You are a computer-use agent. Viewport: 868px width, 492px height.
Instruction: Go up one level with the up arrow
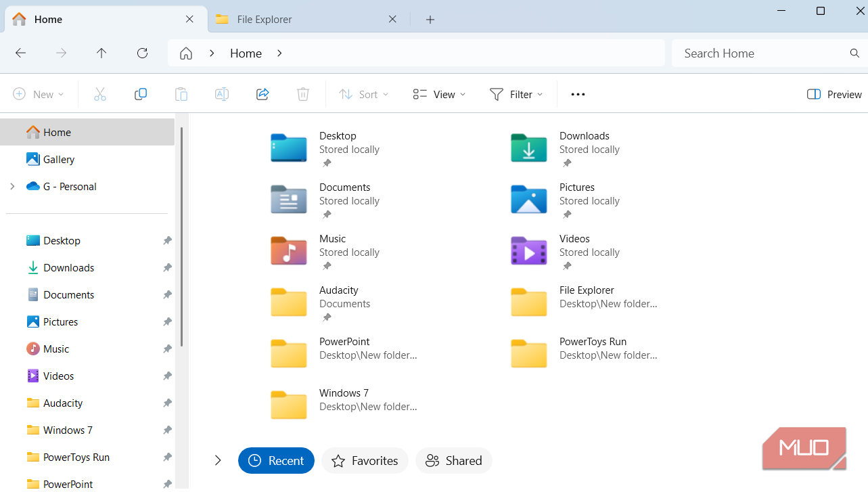pyautogui.click(x=101, y=53)
